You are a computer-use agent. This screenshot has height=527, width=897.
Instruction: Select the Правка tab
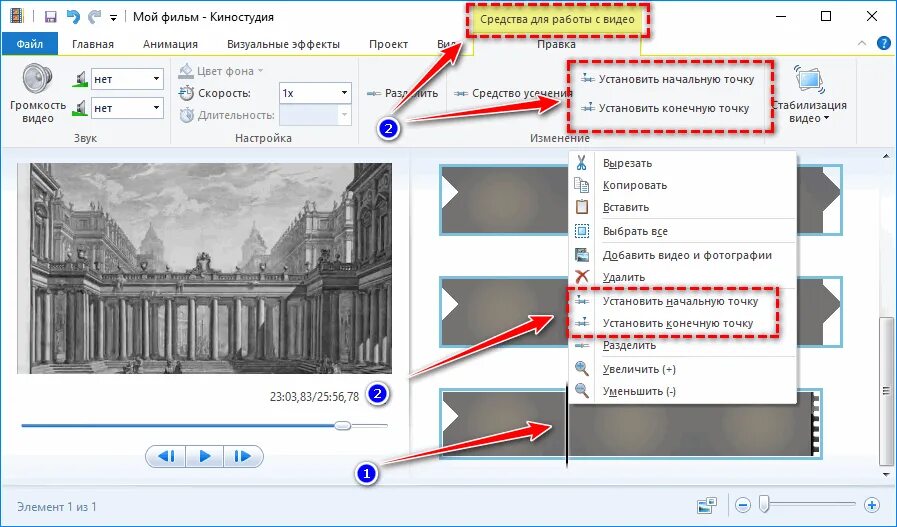tap(556, 44)
